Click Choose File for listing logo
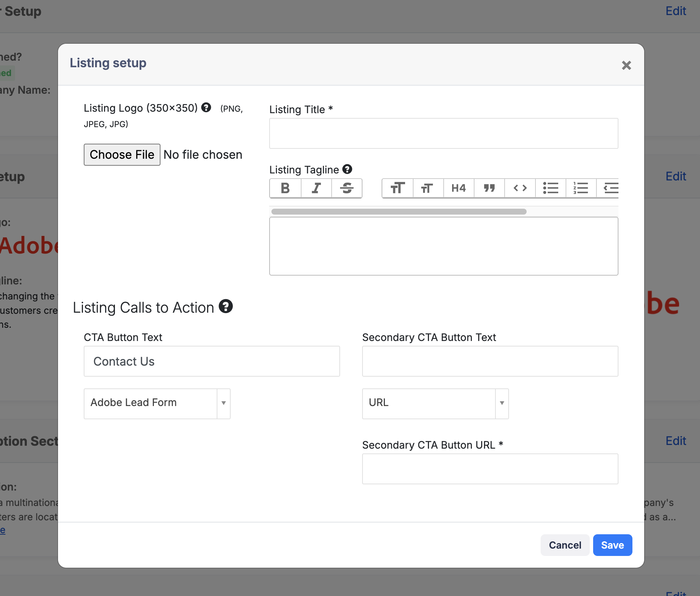Viewport: 700px width, 596px height. [x=122, y=155]
